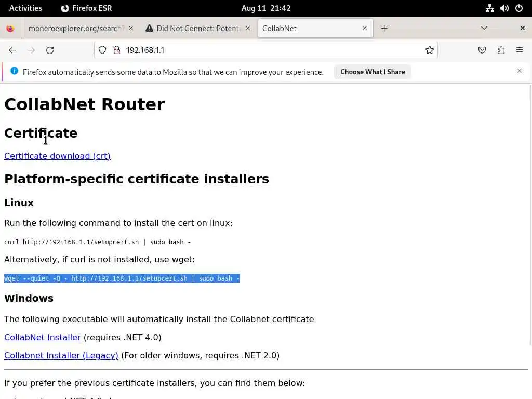The height and width of the screenshot is (399, 532).
Task: Expand the list all tabs dropdown
Action: click(x=484, y=28)
